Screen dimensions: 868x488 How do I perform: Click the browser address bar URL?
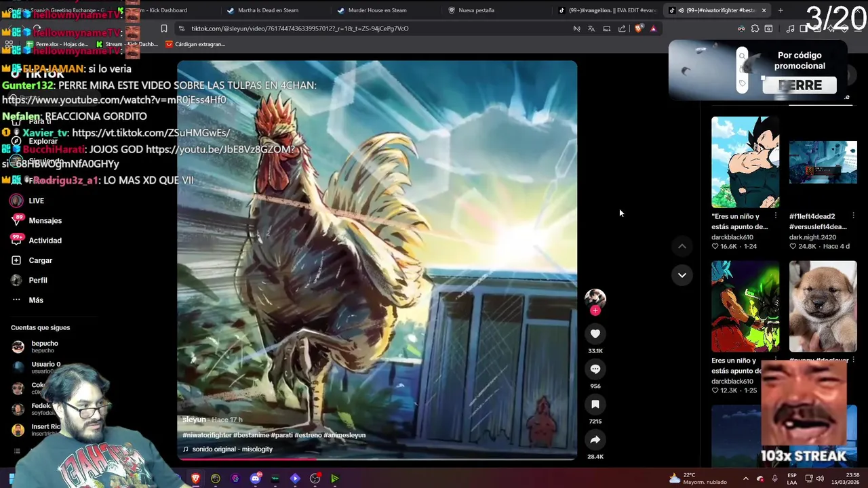[300, 28]
